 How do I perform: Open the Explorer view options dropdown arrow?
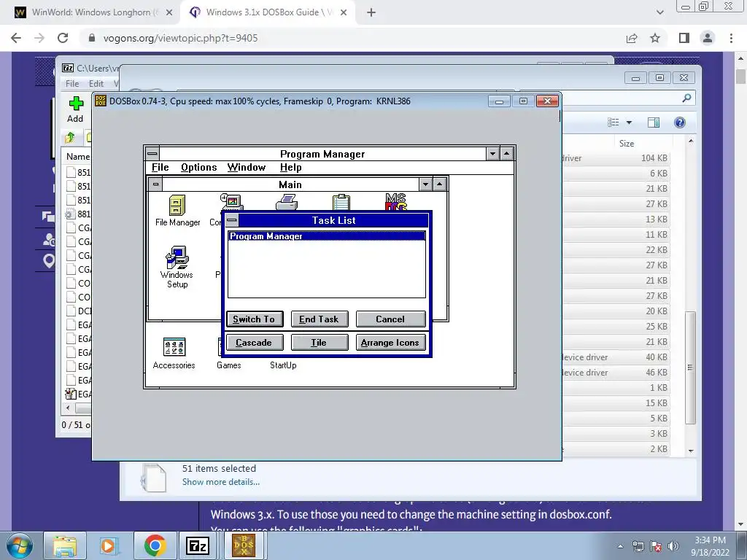point(629,122)
